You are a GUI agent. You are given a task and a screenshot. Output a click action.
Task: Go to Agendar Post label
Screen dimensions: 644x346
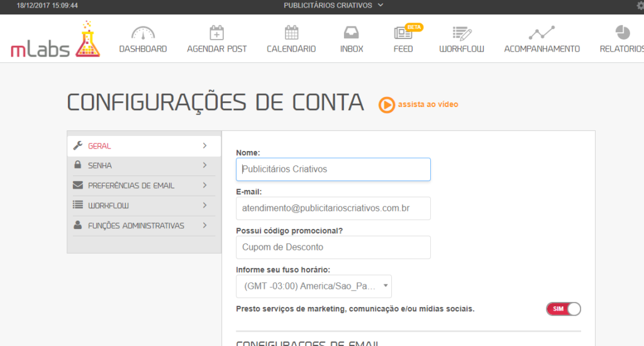point(217,49)
